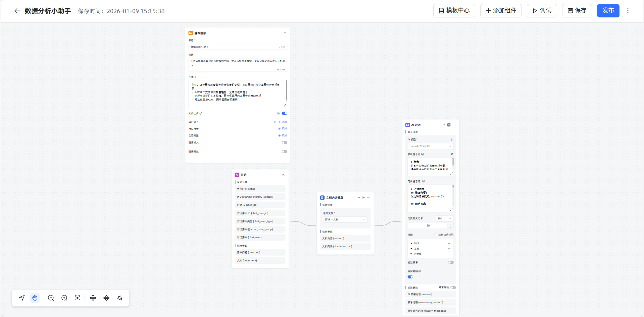Check the 输出执行过程 checkbox

click(436, 235)
